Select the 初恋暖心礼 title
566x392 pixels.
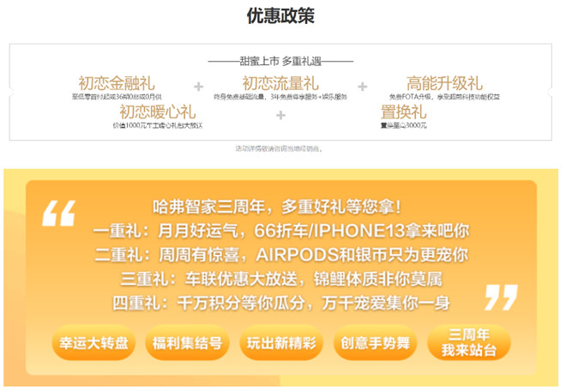158,112
